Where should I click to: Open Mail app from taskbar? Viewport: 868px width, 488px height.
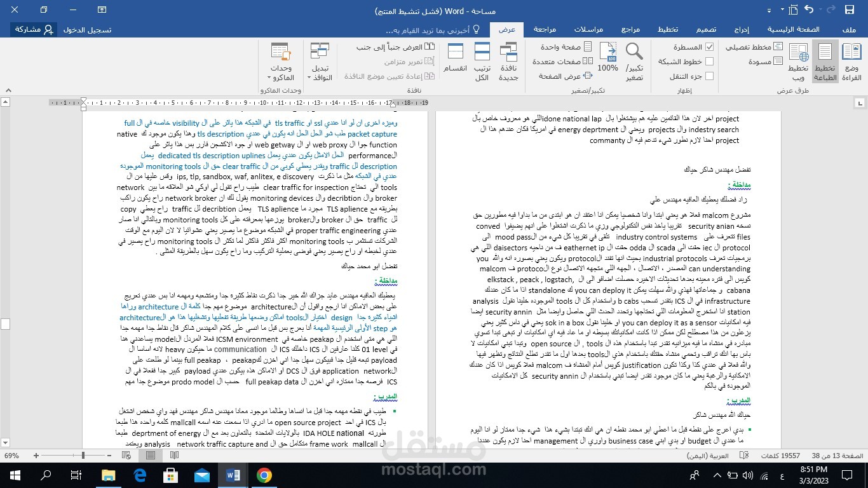(x=201, y=475)
